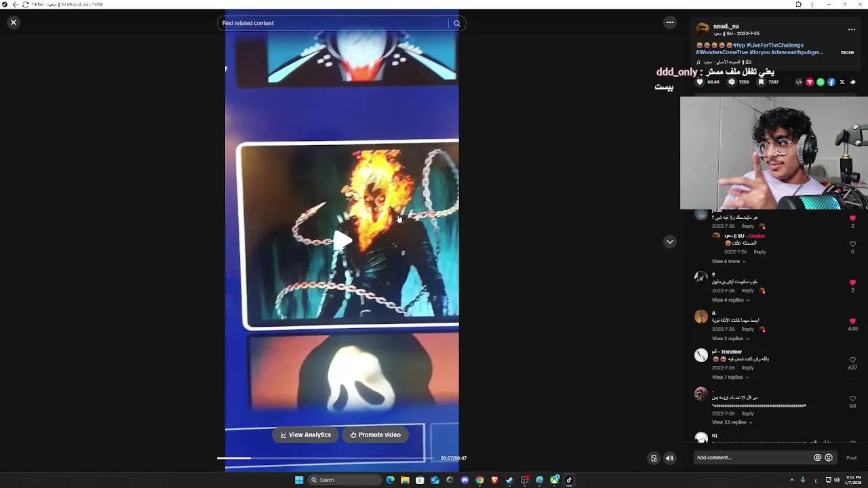This screenshot has height=488, width=868.
Task: Click the saud._su avatar thumbnail
Action: tap(703, 29)
